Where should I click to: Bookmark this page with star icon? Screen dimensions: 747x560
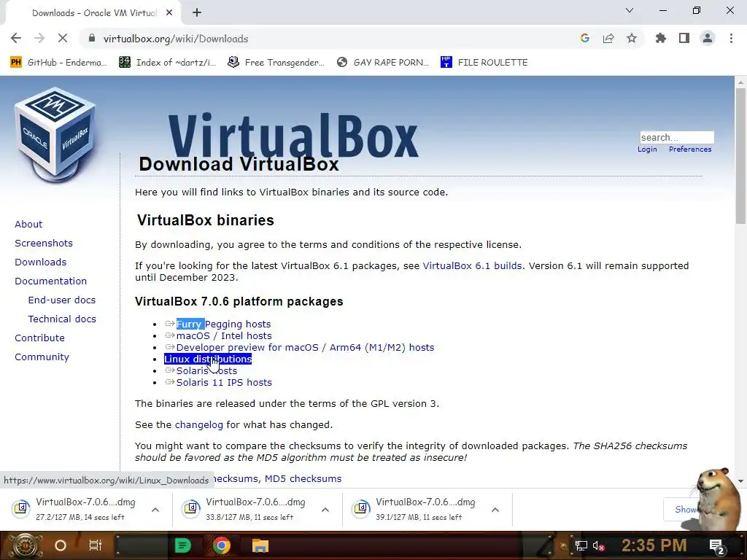click(632, 39)
